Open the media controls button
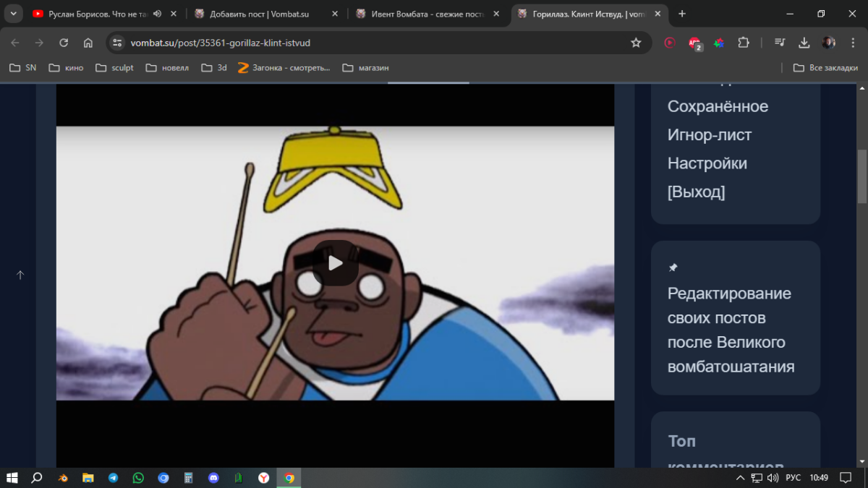868x488 pixels. pyautogui.click(x=780, y=43)
